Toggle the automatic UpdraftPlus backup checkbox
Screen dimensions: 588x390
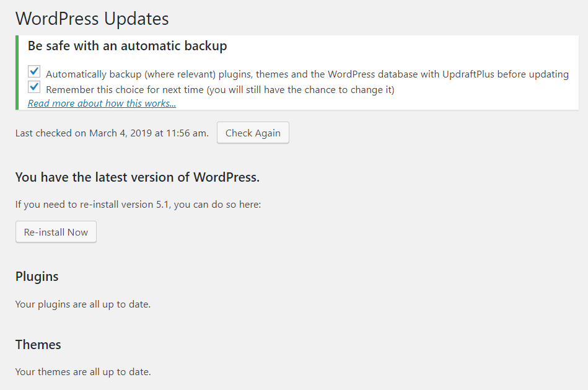tap(34, 71)
